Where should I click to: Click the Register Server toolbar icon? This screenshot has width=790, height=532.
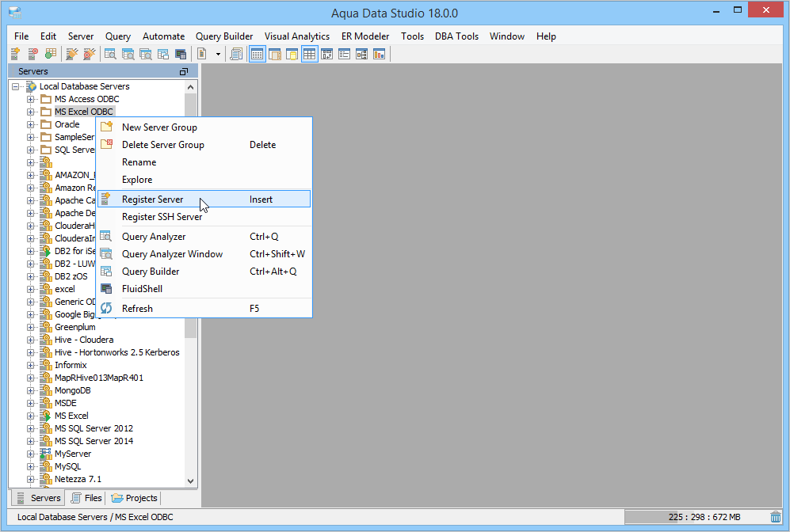(x=16, y=54)
